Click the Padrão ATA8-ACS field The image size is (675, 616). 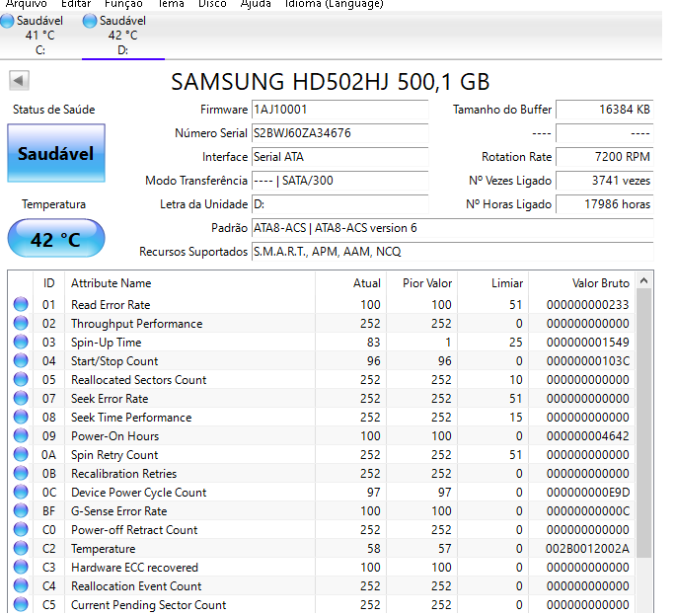point(452,228)
